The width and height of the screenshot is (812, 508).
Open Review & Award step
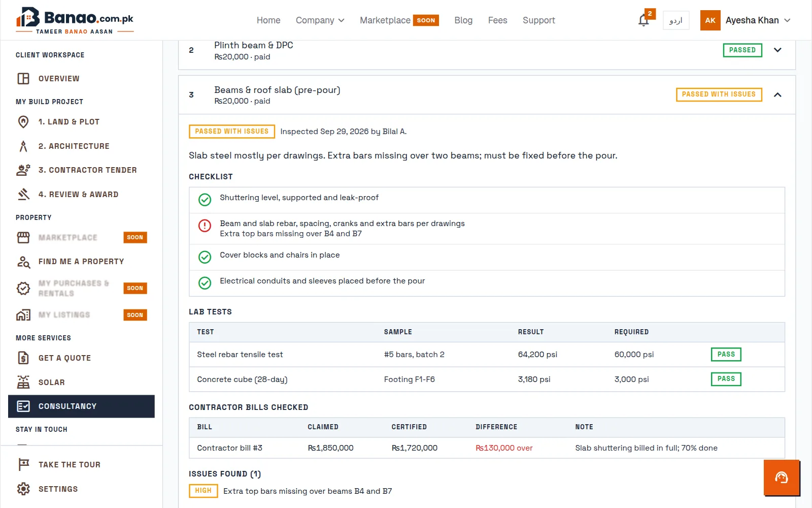81,195
